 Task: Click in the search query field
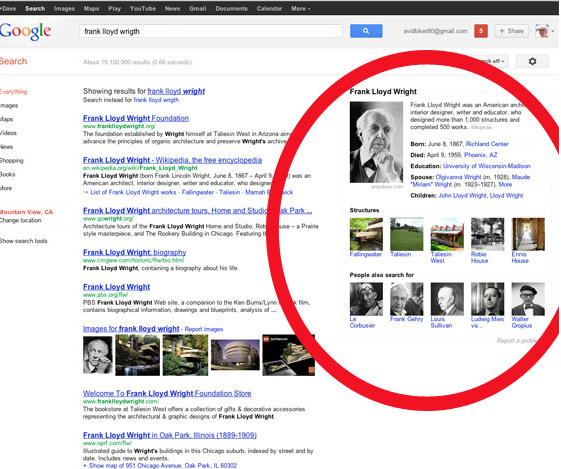pyautogui.click(x=210, y=31)
